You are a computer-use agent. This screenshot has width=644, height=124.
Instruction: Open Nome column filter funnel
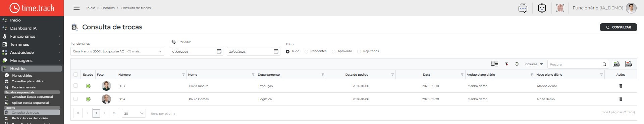(253, 75)
